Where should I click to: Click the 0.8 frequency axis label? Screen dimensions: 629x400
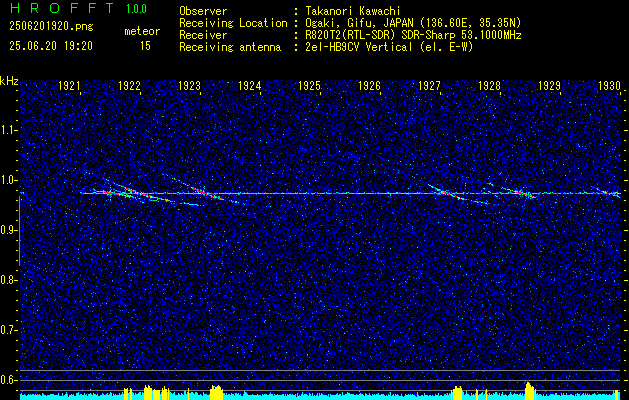click(x=8, y=280)
